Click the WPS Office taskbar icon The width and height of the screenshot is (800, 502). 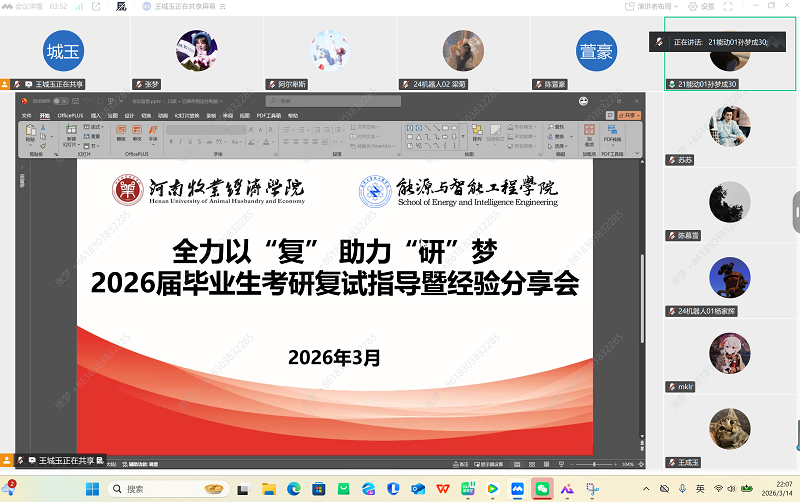point(443,488)
